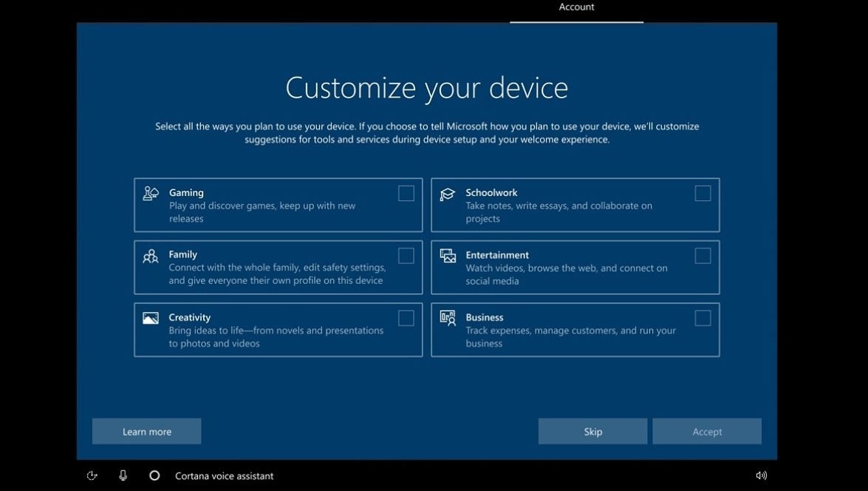Screen dimensions: 868x491
Task: Mark the Creativity checkbox
Action: click(406, 318)
